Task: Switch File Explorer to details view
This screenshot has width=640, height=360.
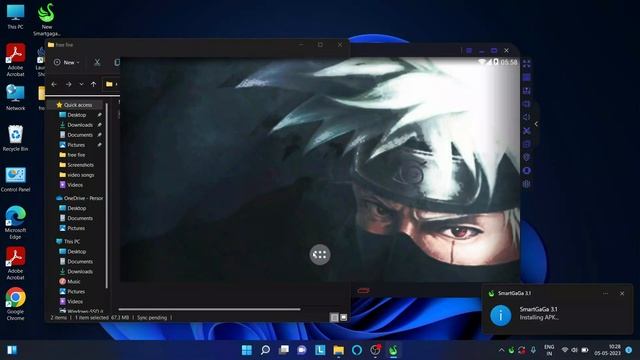Action: (x=334, y=317)
